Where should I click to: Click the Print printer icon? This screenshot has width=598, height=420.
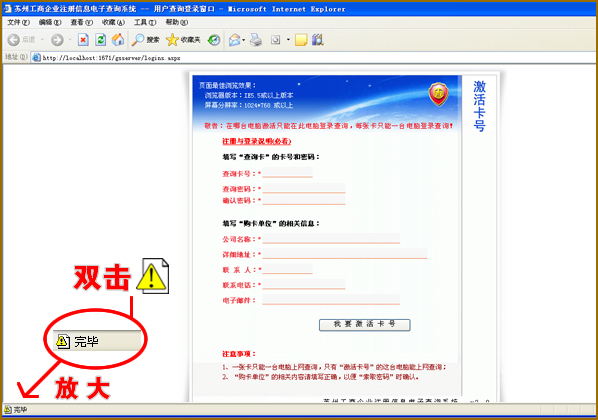pos(256,40)
